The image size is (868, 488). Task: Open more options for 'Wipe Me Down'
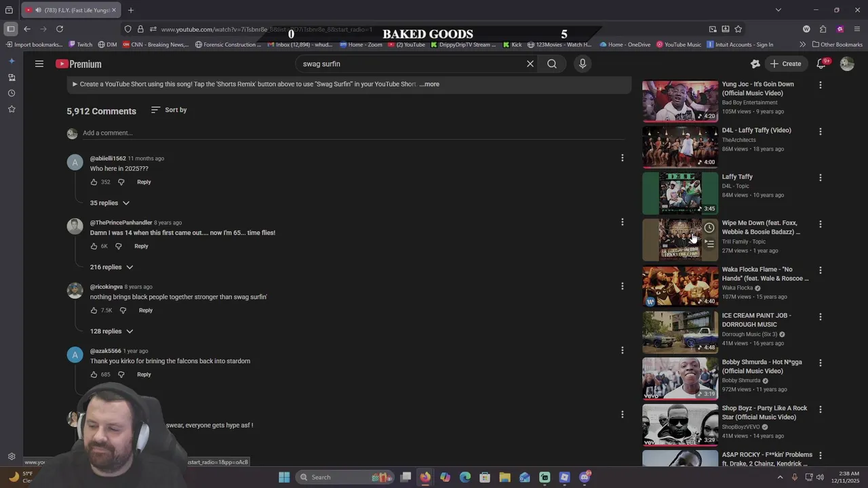[x=820, y=224]
